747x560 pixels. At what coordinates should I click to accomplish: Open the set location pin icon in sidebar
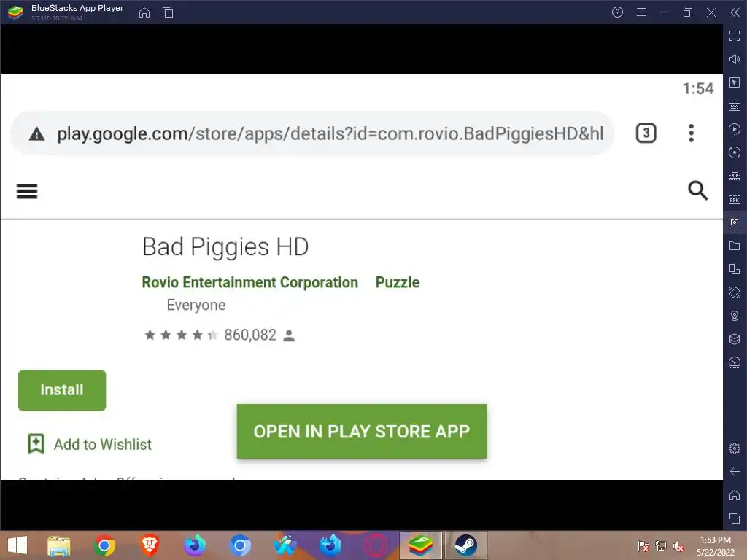(x=735, y=316)
